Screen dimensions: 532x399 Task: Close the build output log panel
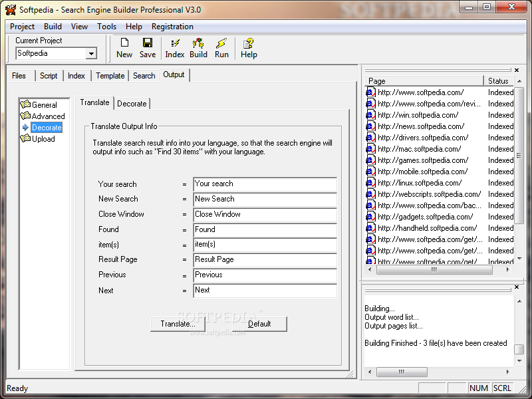(x=517, y=287)
